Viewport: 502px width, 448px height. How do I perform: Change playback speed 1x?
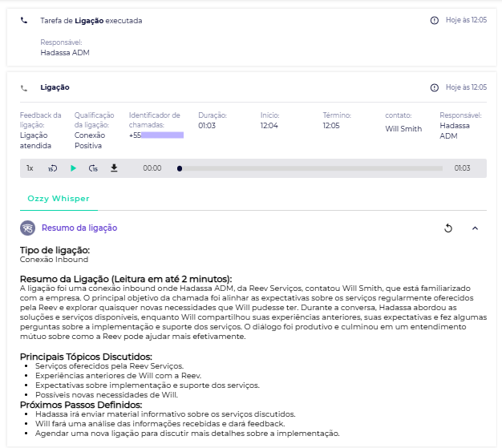point(30,168)
